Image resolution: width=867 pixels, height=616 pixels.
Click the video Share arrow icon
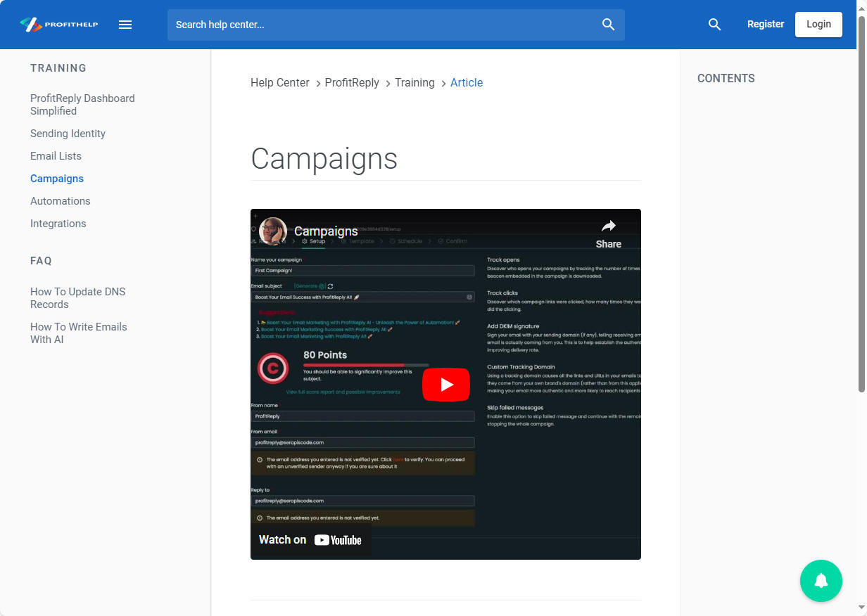point(609,226)
